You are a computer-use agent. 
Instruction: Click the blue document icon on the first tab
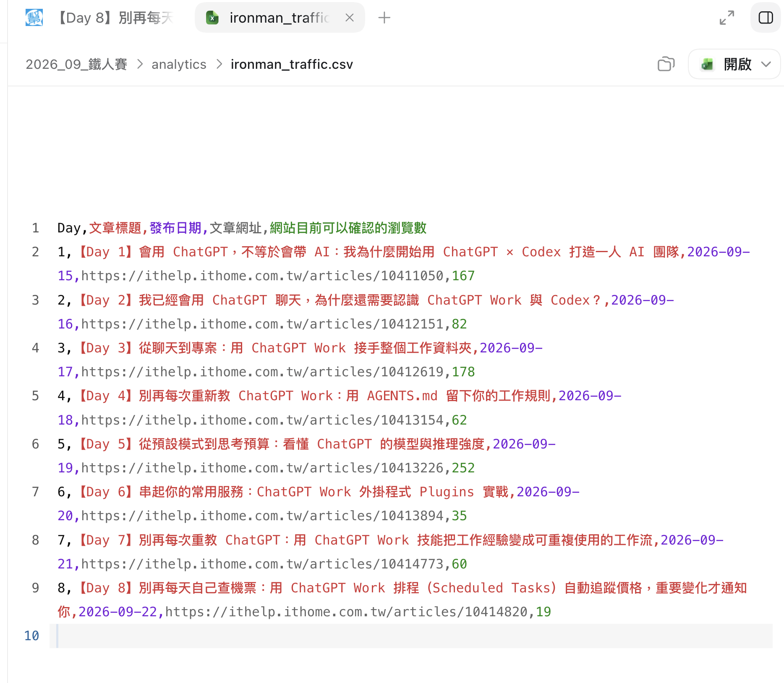point(34,18)
